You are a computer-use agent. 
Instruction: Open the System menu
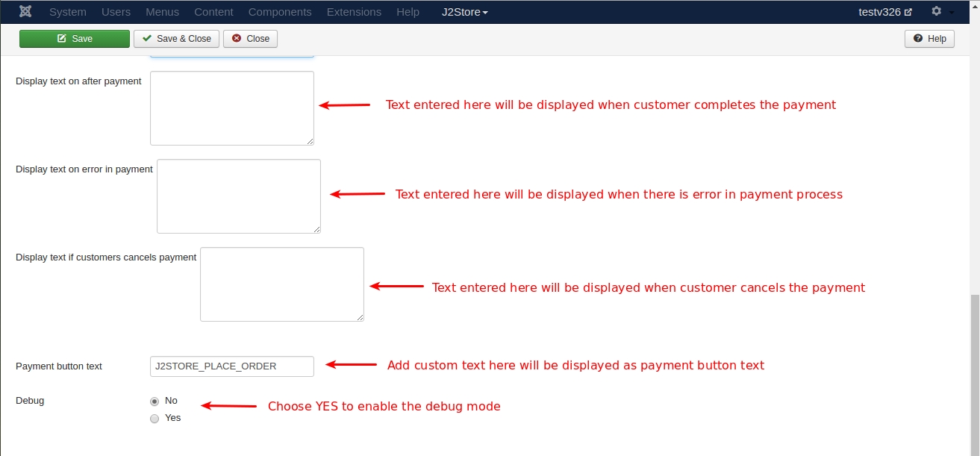pyautogui.click(x=68, y=12)
